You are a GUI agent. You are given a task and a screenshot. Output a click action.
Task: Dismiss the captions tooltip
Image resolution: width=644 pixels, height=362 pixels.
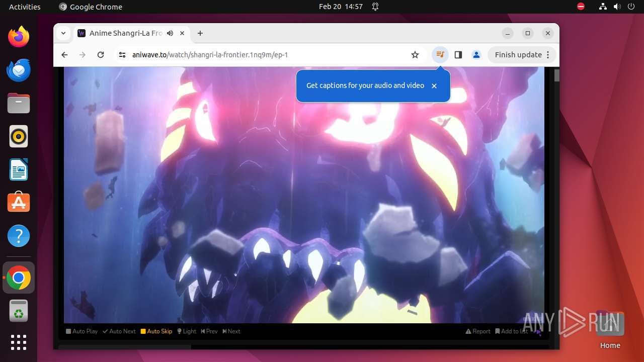click(434, 86)
